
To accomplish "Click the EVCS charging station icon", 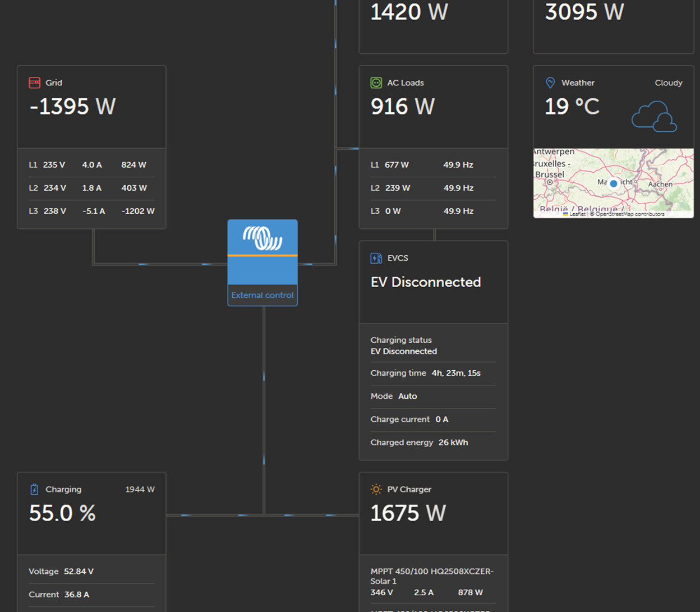I will pos(376,258).
